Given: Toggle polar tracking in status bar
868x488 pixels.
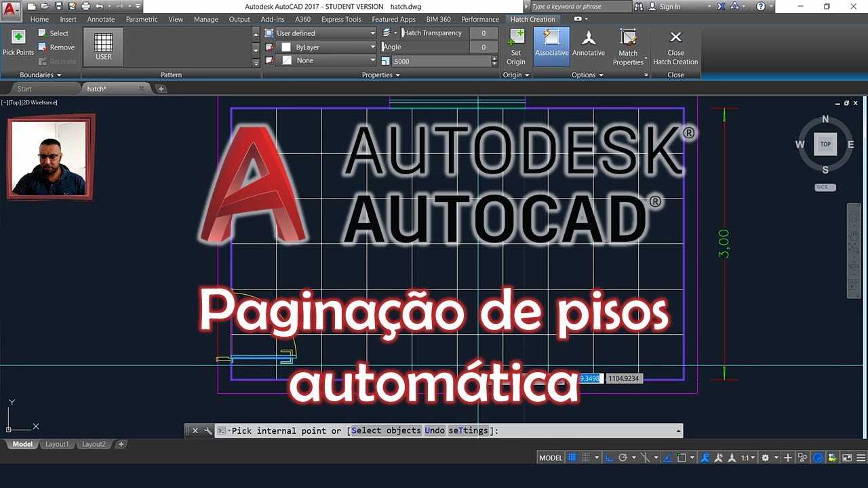Looking at the screenshot, I should point(623,458).
